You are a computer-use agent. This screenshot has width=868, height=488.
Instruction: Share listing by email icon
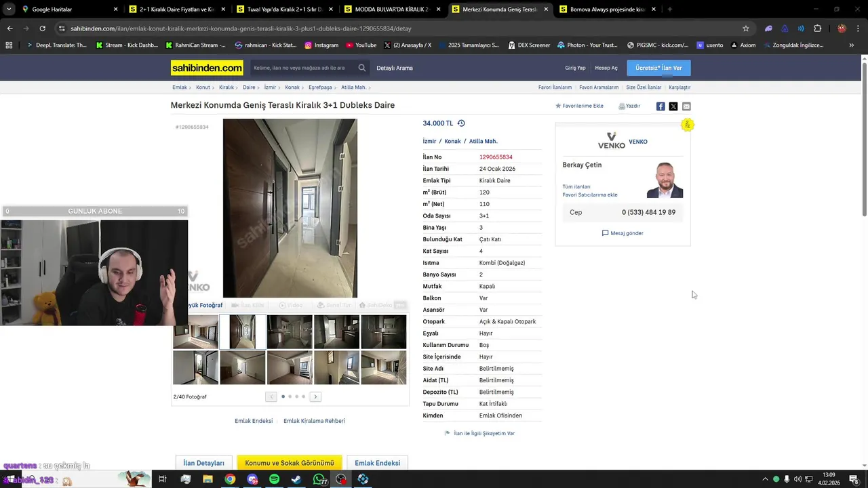tap(686, 106)
